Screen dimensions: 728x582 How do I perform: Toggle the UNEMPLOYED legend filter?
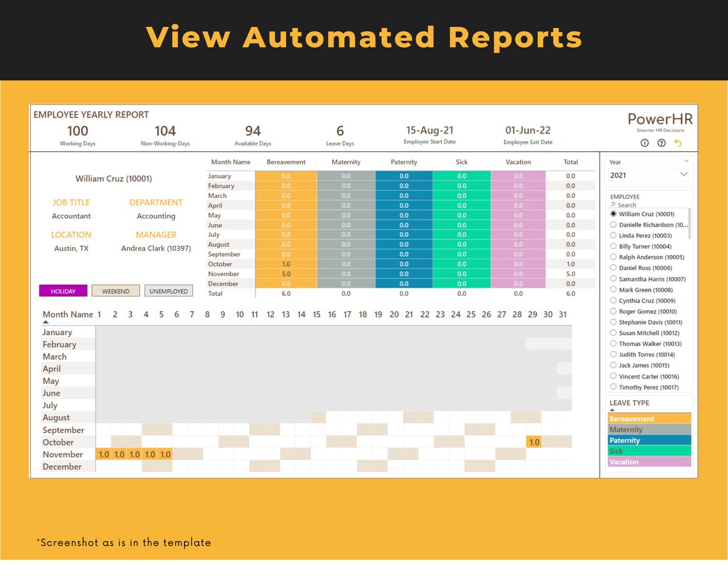[169, 290]
